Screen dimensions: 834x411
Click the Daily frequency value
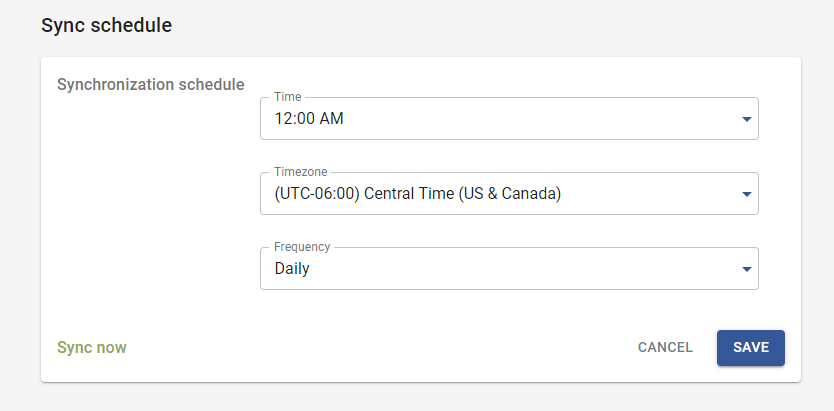(x=292, y=268)
